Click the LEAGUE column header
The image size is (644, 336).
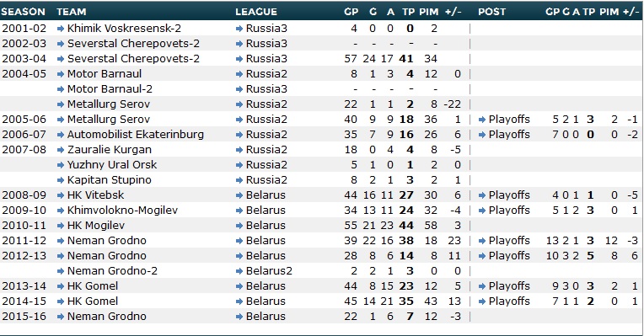pos(256,12)
